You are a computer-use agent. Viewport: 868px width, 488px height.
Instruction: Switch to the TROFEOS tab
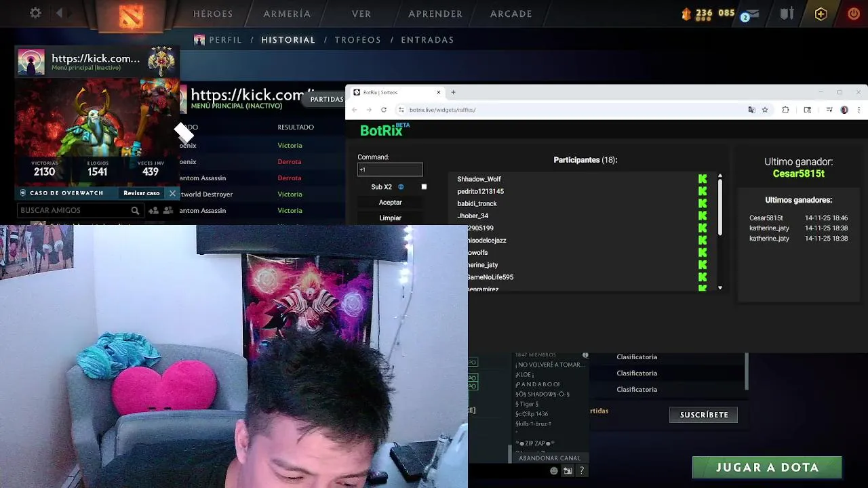[358, 40]
